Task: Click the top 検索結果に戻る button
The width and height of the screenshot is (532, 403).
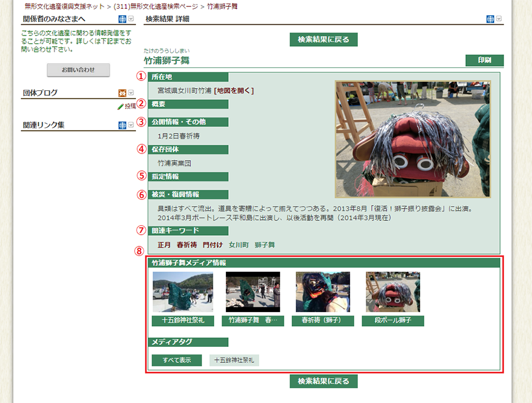Action: coord(323,40)
